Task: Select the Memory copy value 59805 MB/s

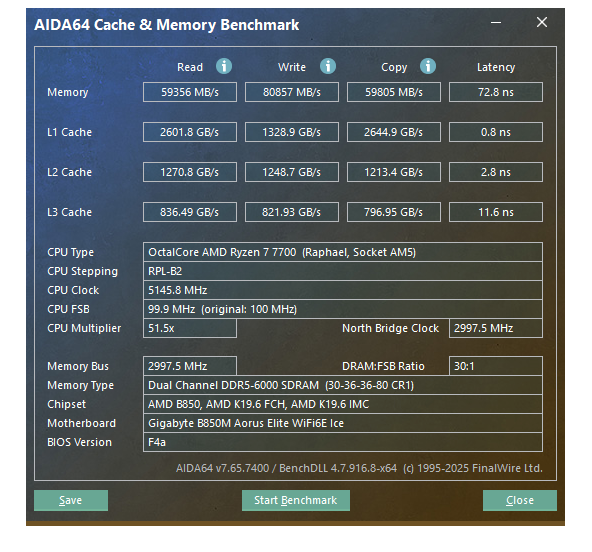Action: coord(394,92)
